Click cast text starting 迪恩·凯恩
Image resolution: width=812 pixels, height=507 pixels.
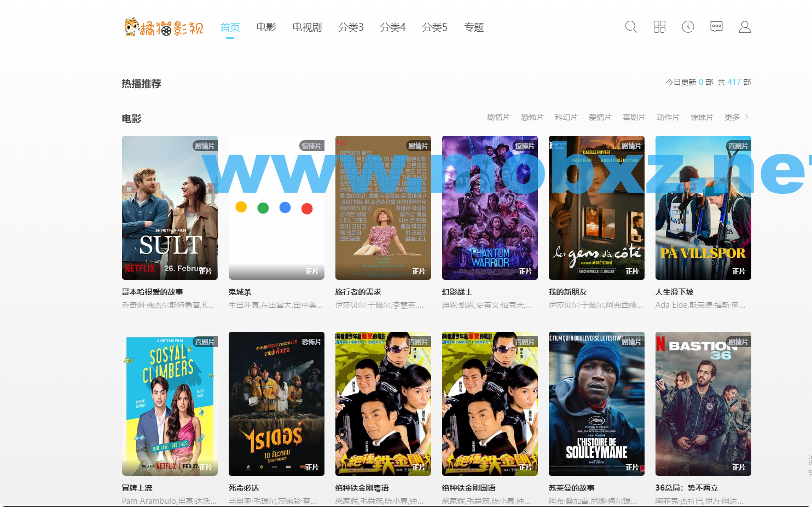[x=487, y=305]
